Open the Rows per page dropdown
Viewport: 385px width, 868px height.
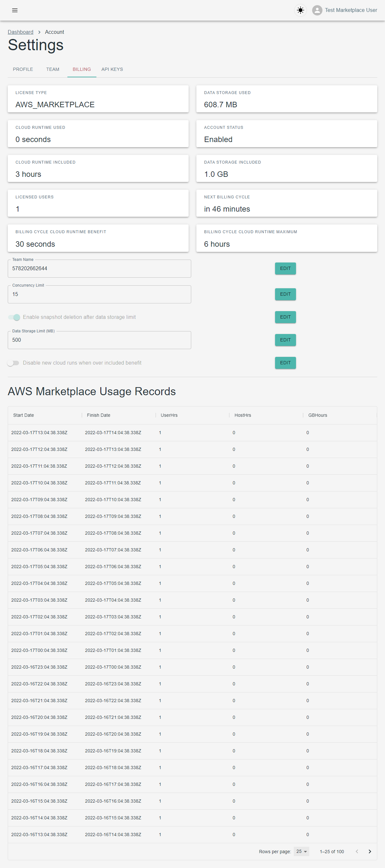[301, 852]
